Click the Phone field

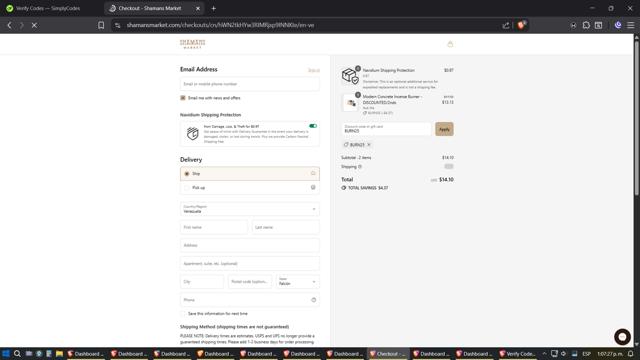tap(250, 300)
